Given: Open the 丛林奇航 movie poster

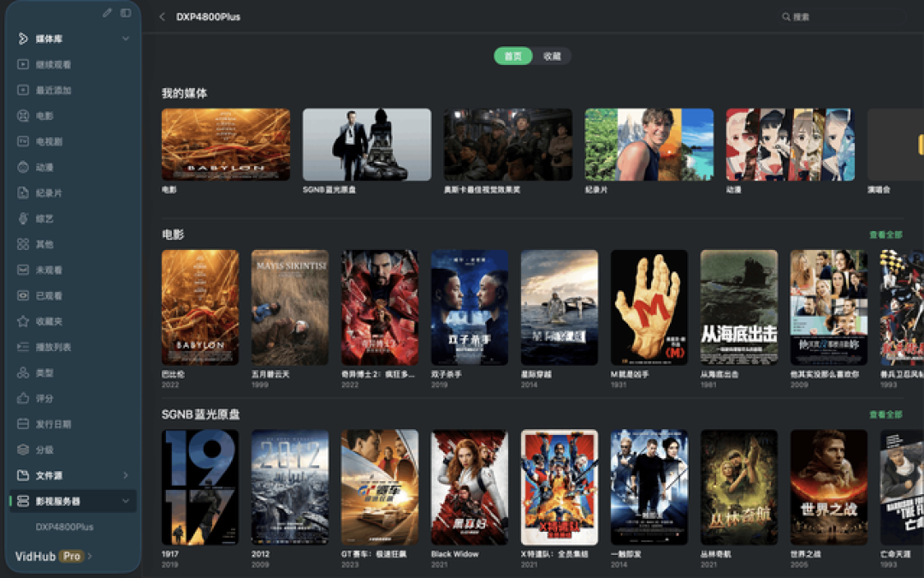Looking at the screenshot, I should coord(739,487).
